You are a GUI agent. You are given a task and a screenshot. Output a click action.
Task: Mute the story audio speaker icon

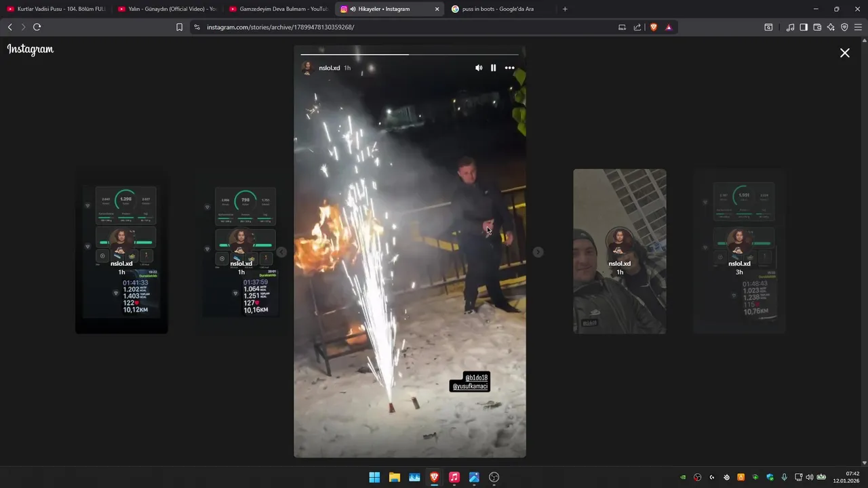pos(479,68)
